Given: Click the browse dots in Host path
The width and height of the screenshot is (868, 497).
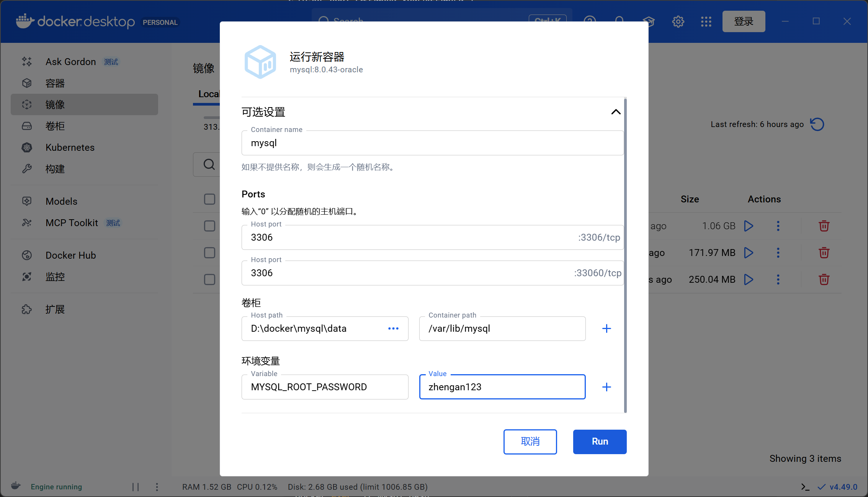Looking at the screenshot, I should pyautogui.click(x=393, y=329).
